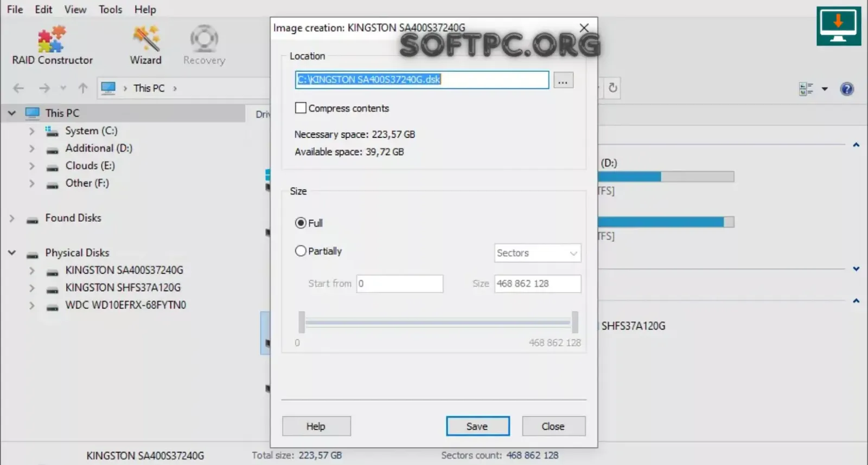The height and width of the screenshot is (465, 868).
Task: Select the Partially radio button
Action: pyautogui.click(x=301, y=251)
